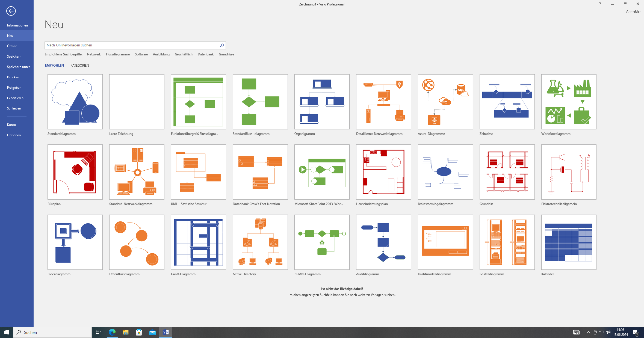Open the Azure-Diagramme template icon
This screenshot has height=338, width=644.
445,102
